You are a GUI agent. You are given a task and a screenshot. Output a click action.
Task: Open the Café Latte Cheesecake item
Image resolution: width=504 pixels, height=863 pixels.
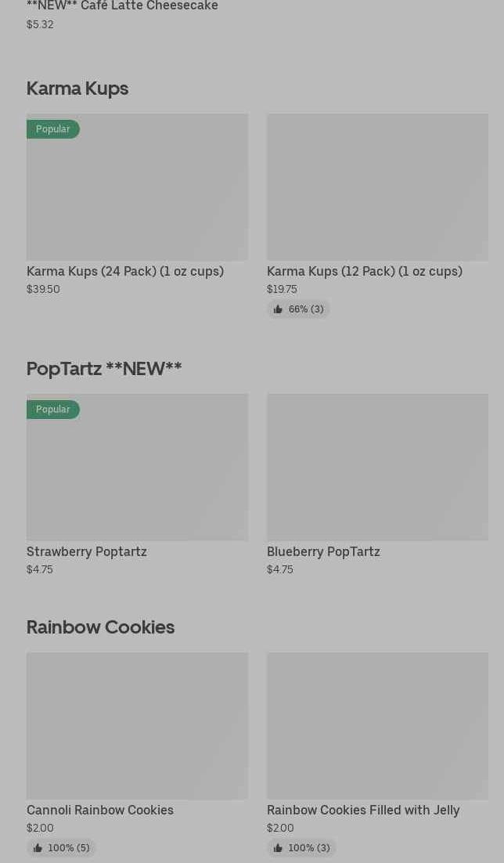coord(122,6)
